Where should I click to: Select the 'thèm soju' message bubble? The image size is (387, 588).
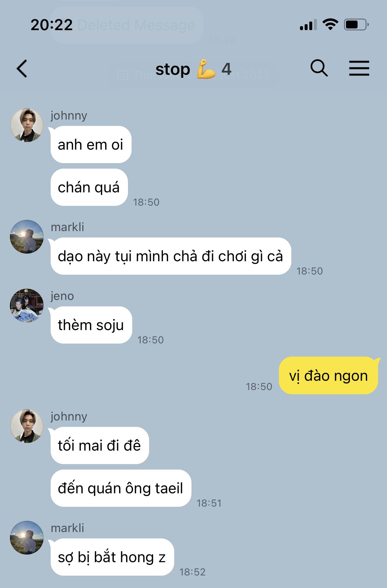click(91, 325)
